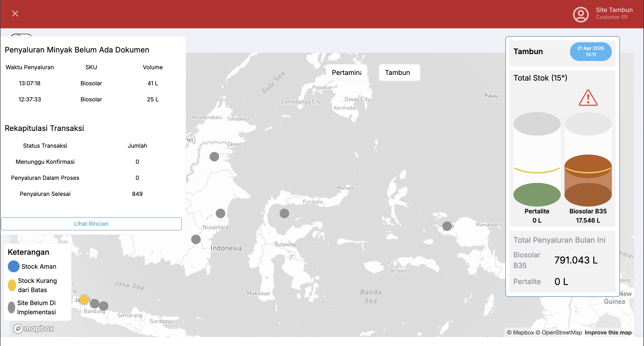Click the gray marker in northern Sulawesi
644x346 pixels.
(x=284, y=213)
